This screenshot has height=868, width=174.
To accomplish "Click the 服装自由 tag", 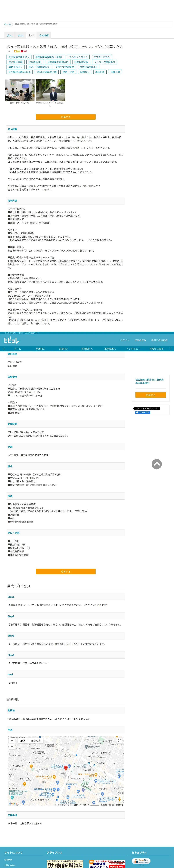I will pyautogui.click(x=100, y=72).
